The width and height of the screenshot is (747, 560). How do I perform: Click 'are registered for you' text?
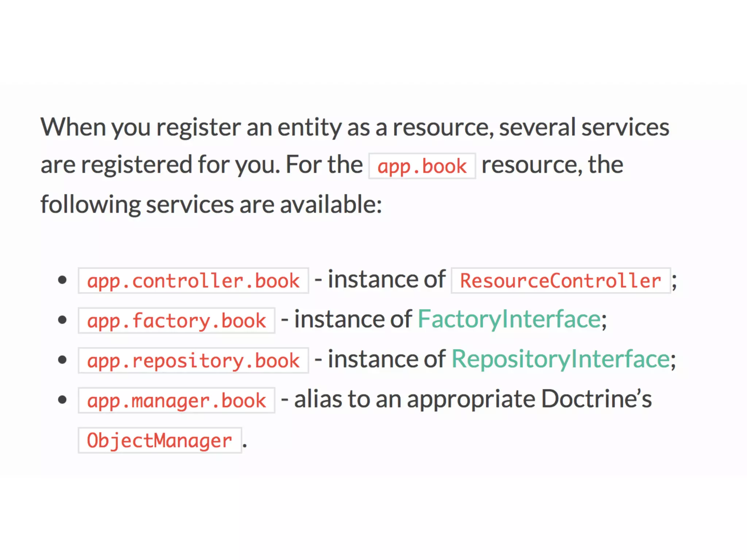[x=160, y=165]
